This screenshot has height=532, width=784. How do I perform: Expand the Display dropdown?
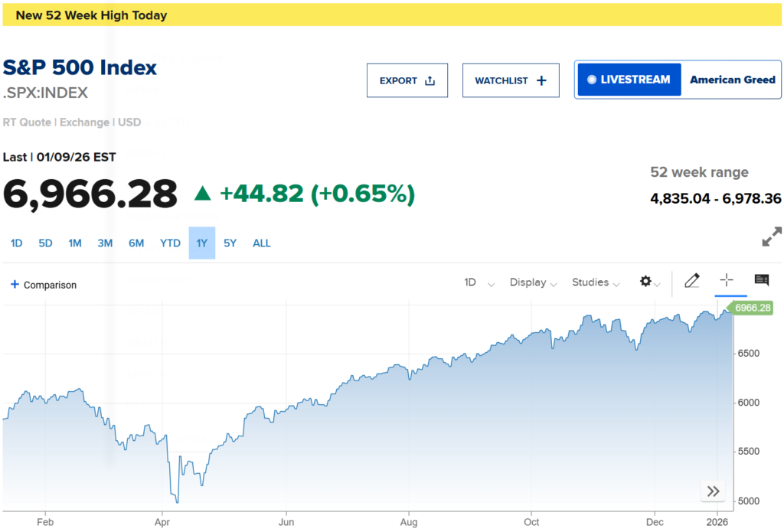click(533, 282)
